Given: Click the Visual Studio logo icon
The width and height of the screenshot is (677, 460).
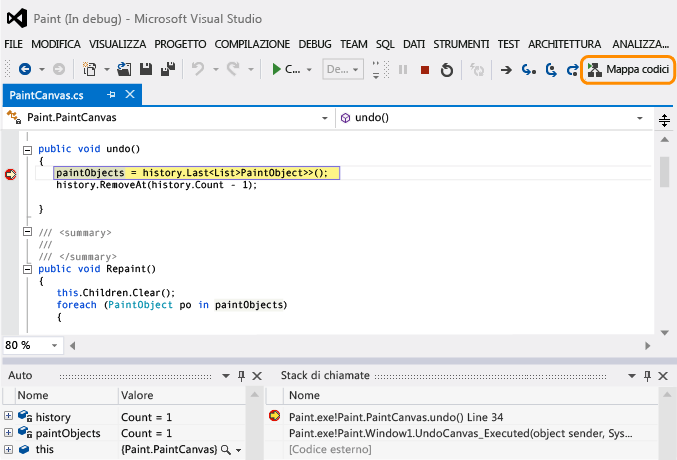Looking at the screenshot, I should tap(17, 19).
